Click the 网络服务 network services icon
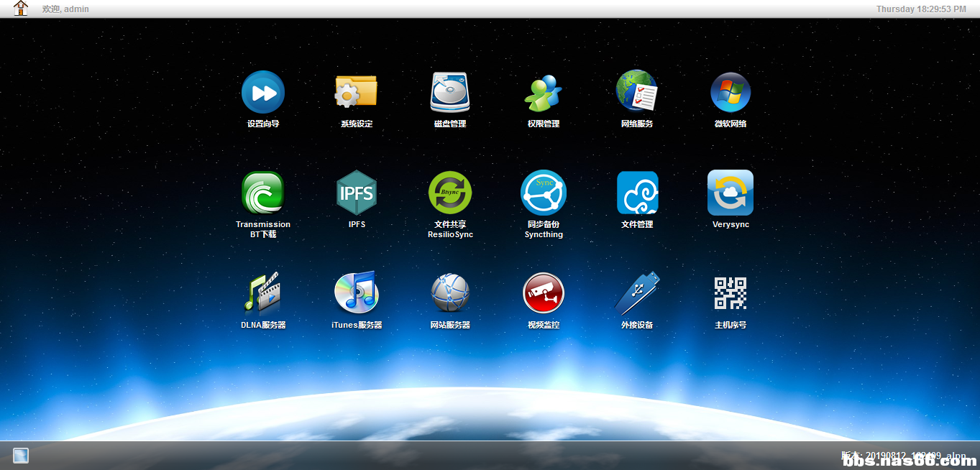The width and height of the screenshot is (980, 470). click(637, 92)
